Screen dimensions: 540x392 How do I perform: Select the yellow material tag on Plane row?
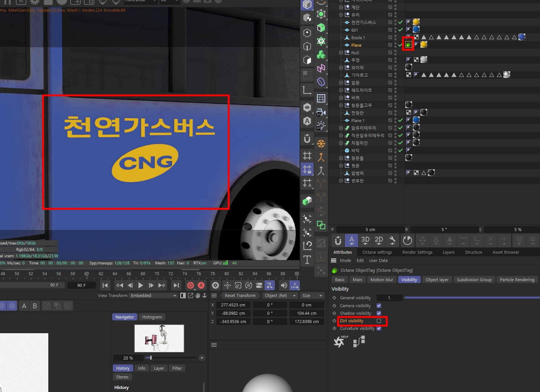tap(424, 45)
